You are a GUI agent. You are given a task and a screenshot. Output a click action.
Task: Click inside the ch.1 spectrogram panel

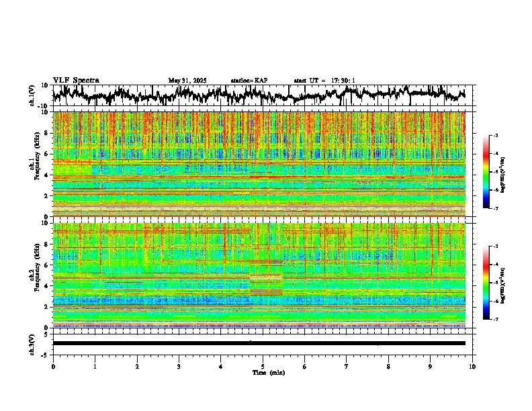point(259,164)
